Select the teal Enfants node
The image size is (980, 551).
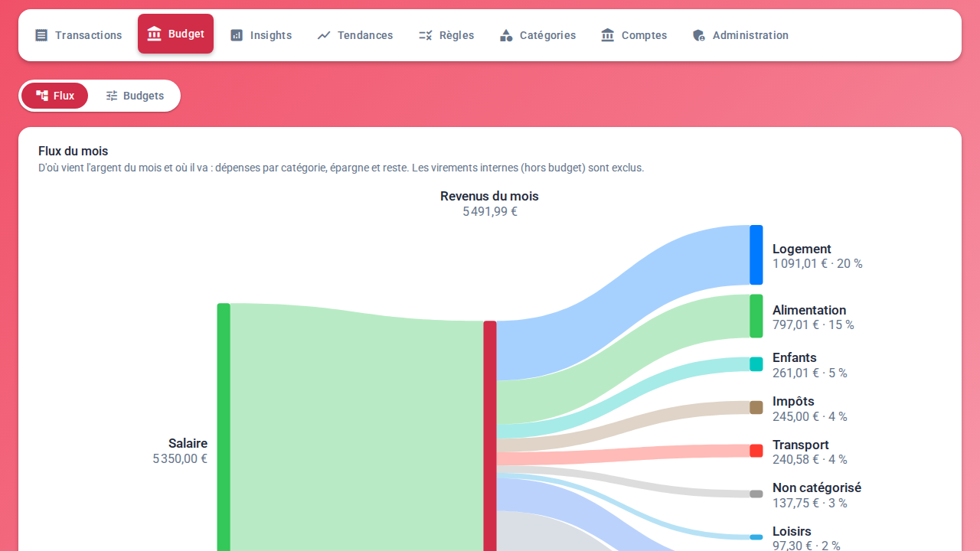[x=756, y=364]
